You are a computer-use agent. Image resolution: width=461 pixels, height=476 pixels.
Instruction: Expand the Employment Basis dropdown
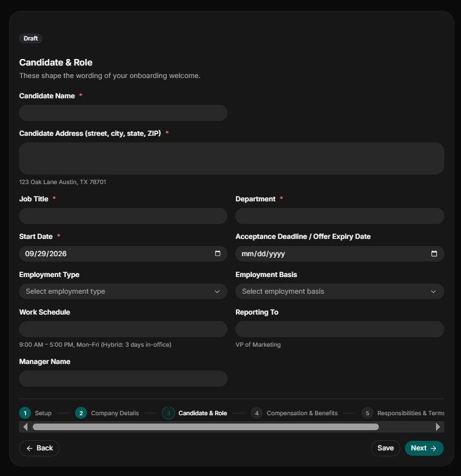click(339, 291)
